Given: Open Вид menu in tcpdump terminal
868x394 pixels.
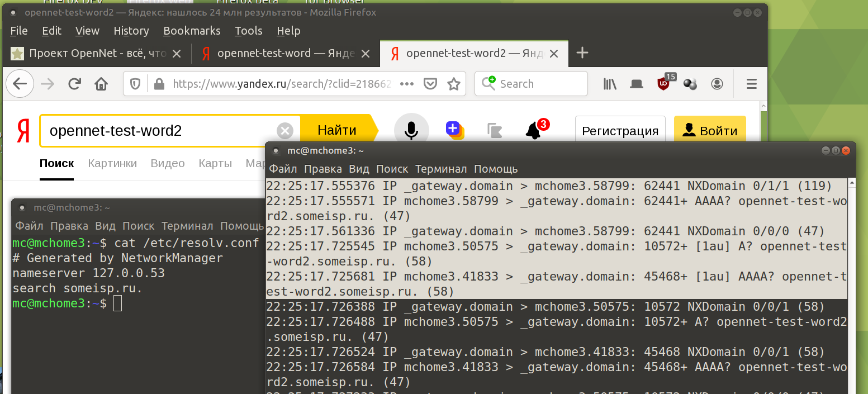Looking at the screenshot, I should pos(359,169).
